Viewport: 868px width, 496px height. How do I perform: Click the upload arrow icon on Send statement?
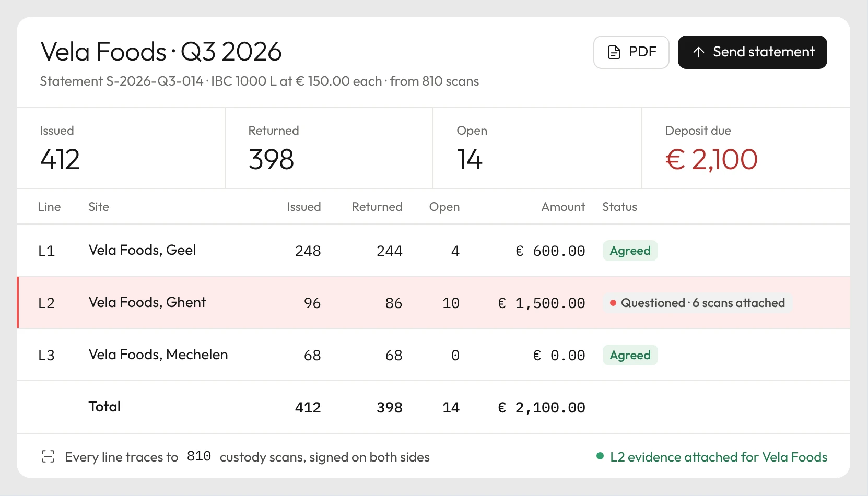699,52
